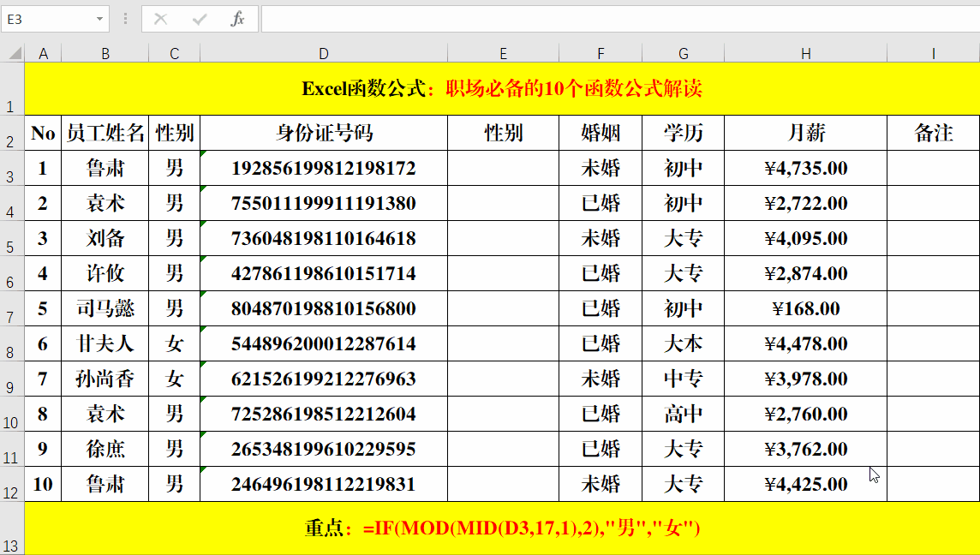Select row 7 header

pyautogui.click(x=12, y=308)
